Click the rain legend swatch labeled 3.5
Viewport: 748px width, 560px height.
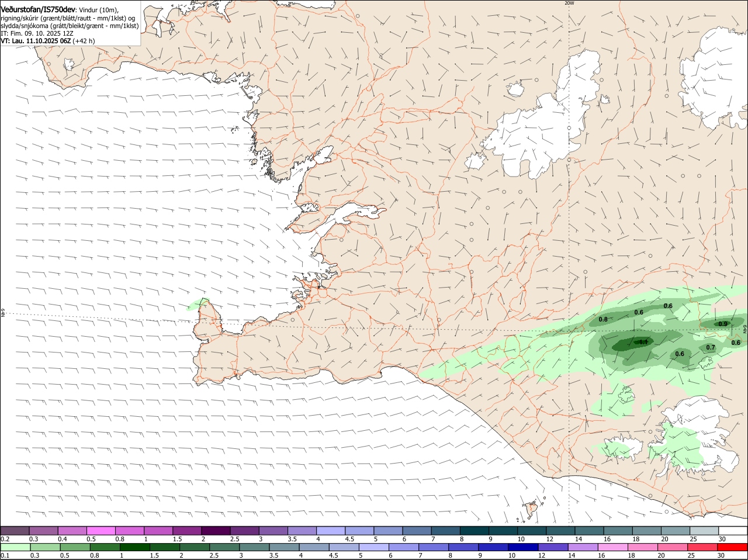pyautogui.click(x=283, y=547)
